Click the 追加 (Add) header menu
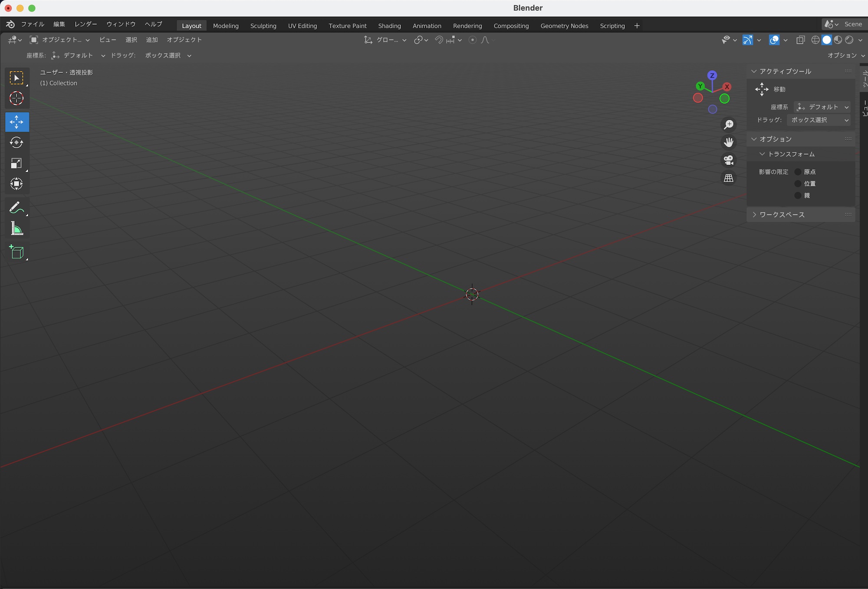The height and width of the screenshot is (589, 868). [152, 40]
